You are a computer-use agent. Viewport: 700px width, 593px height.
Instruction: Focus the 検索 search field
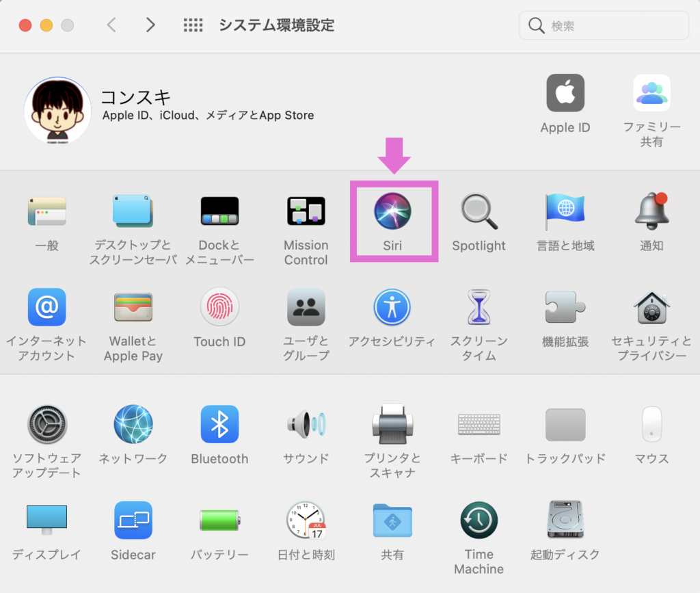coord(604,25)
